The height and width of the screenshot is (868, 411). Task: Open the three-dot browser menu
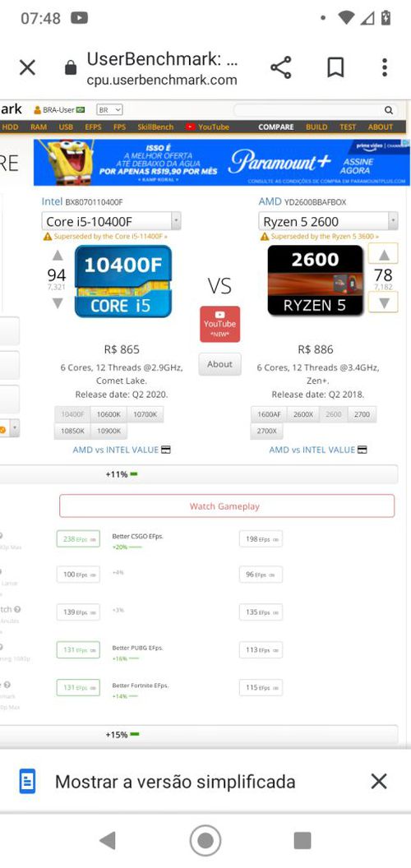click(385, 67)
